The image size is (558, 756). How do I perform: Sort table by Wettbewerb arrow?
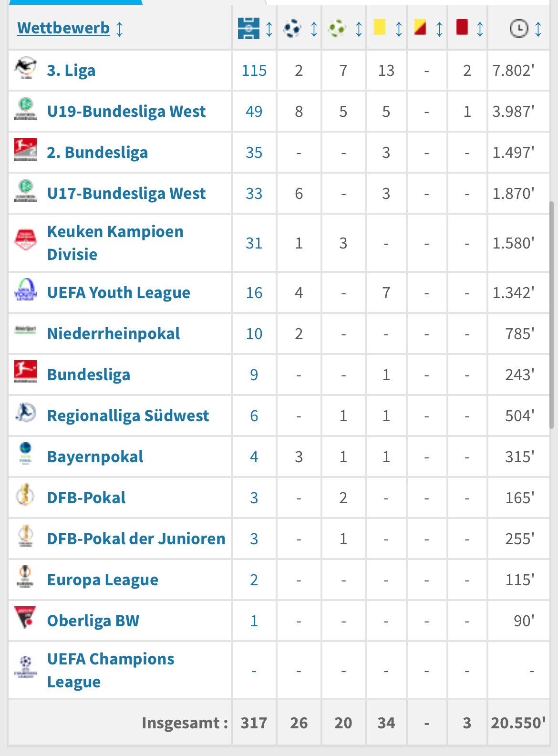point(120,29)
